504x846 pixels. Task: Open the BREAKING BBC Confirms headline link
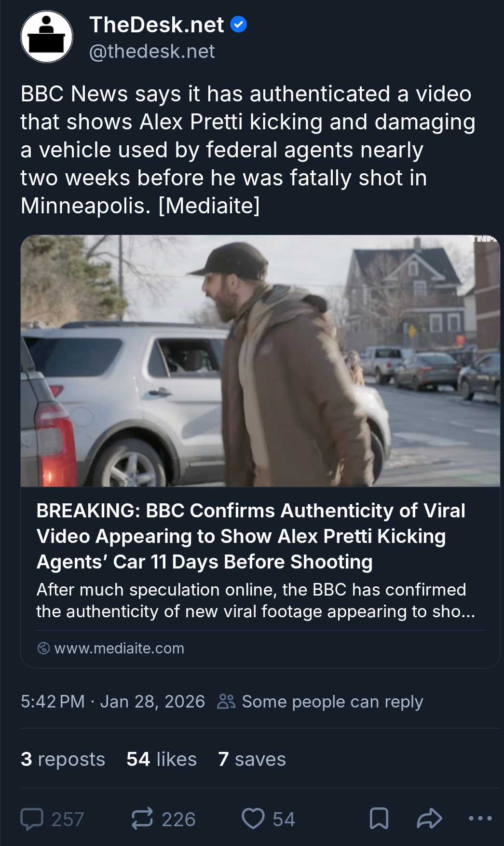pyautogui.click(x=251, y=536)
